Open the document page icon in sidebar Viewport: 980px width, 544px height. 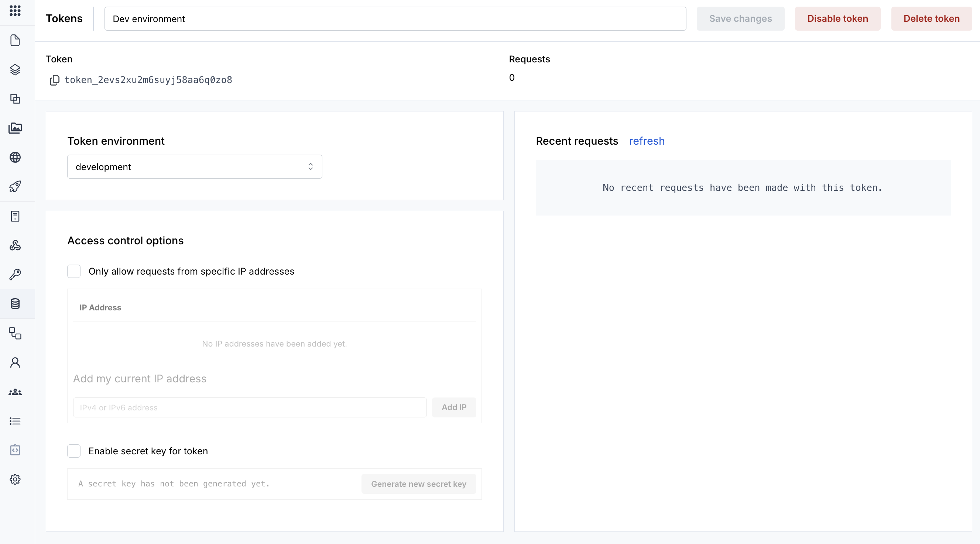pos(15,40)
